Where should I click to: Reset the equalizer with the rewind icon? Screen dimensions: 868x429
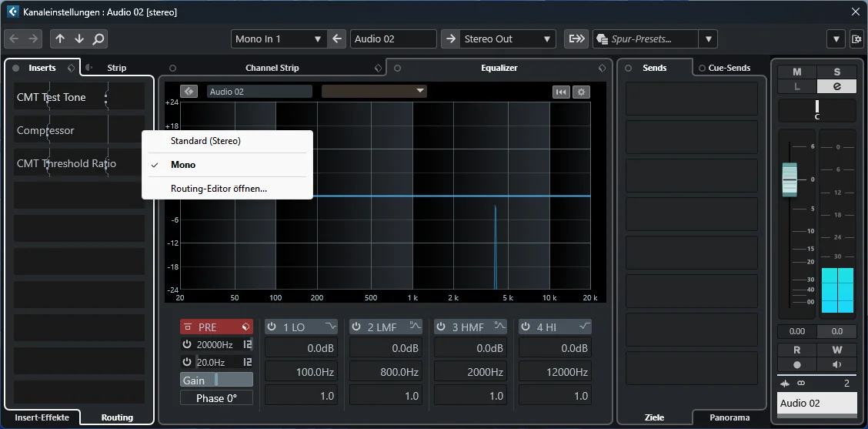click(x=561, y=92)
